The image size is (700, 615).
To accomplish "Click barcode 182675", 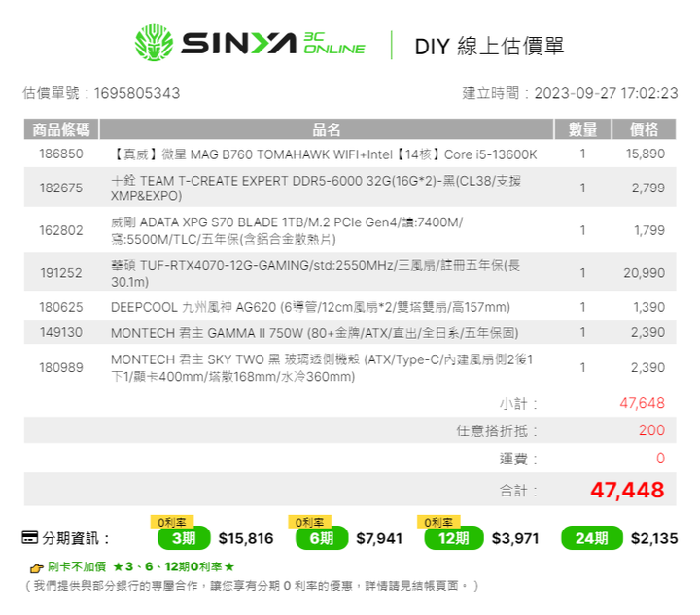I will [61, 188].
